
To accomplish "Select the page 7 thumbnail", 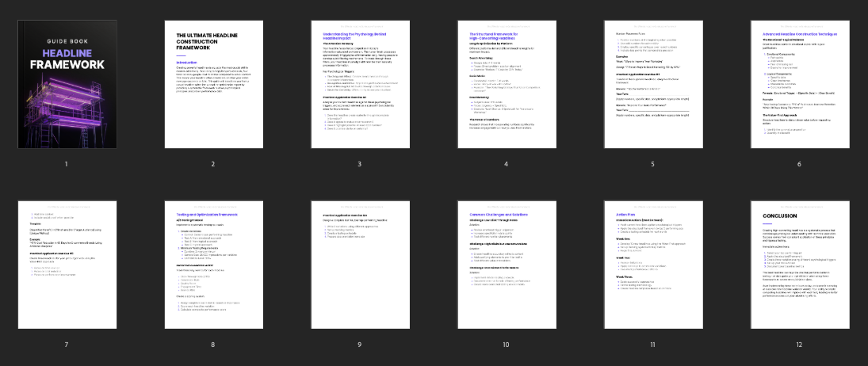I will coord(67,265).
